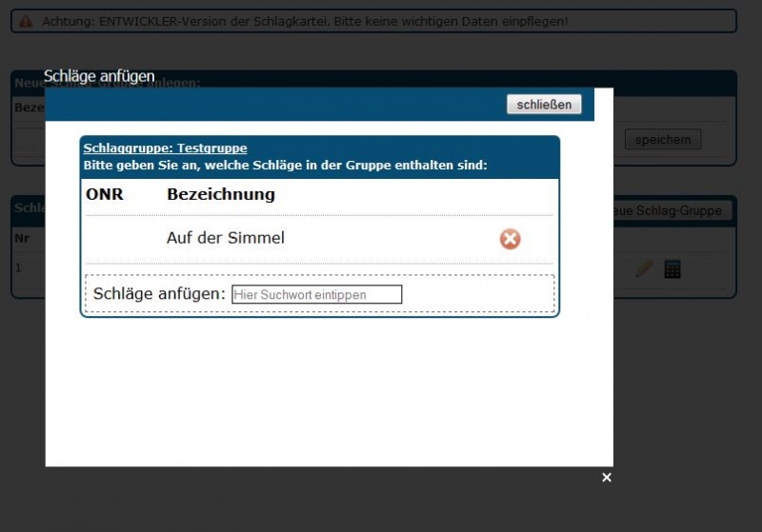The width and height of the screenshot is (762, 532).
Task: Click the 'Nr' column header in background table
Action: pos(21,238)
